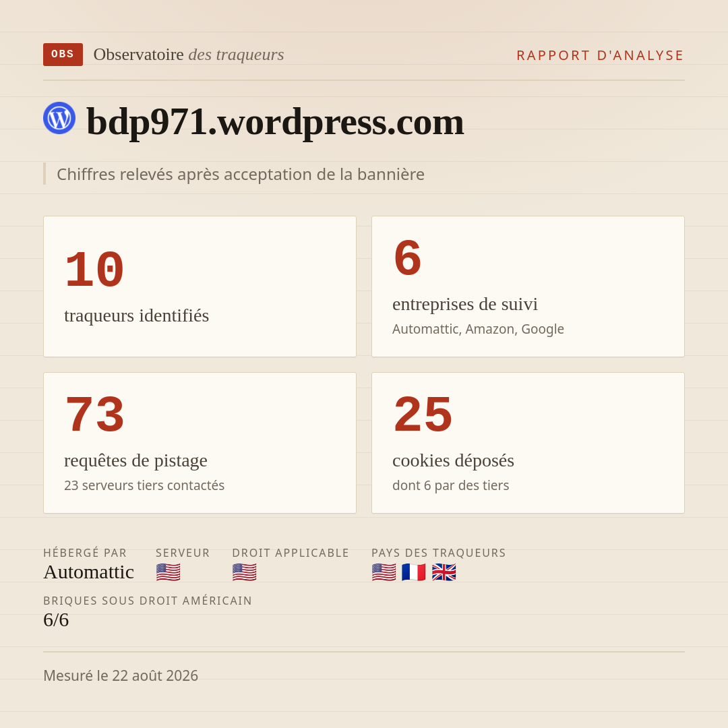728x728 pixels.
Task: Click the French flag under Pays des traqueurs
Action: 414,572
